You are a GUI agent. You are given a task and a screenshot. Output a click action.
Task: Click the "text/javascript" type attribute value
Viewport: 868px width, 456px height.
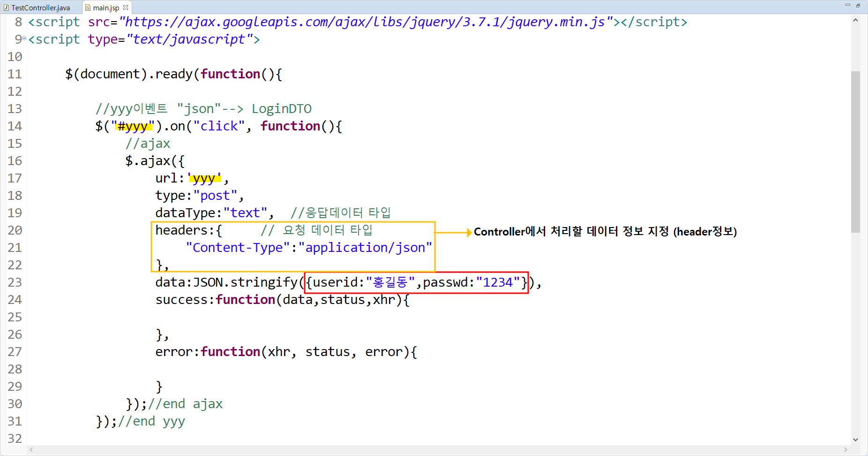(x=189, y=39)
